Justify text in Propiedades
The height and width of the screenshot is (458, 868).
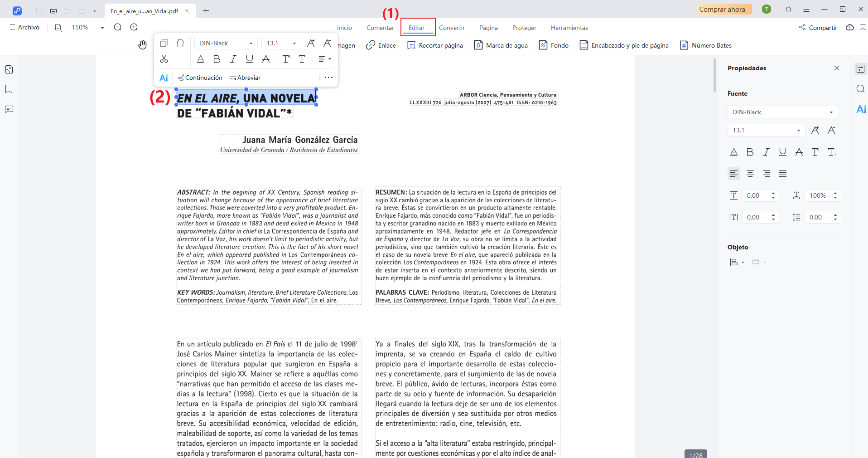(783, 174)
